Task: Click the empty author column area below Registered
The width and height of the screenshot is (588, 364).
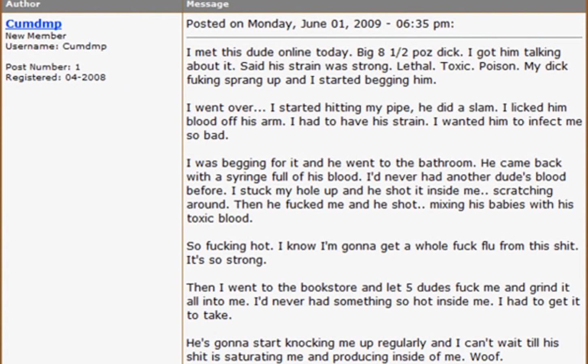Action: [91, 222]
